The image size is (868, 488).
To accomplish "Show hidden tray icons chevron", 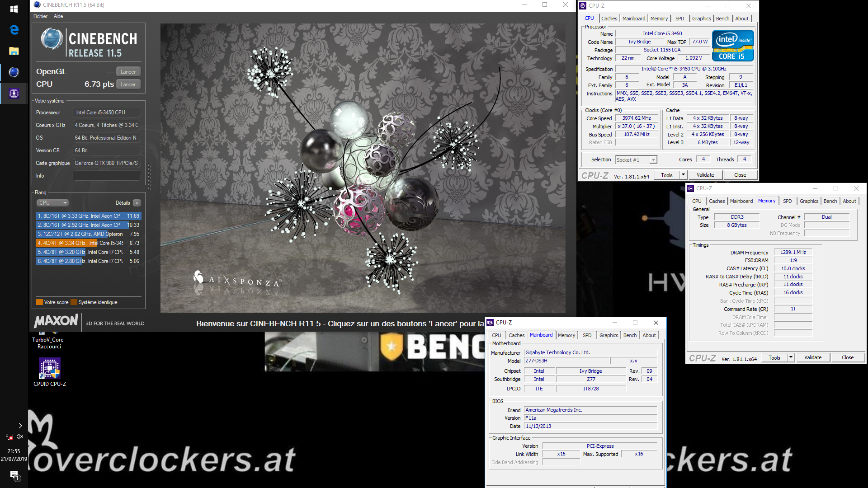I will pyautogui.click(x=20, y=426).
